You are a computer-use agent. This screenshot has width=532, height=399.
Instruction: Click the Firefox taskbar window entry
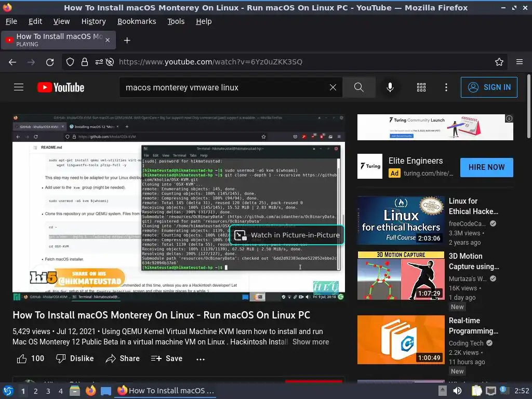(x=166, y=391)
